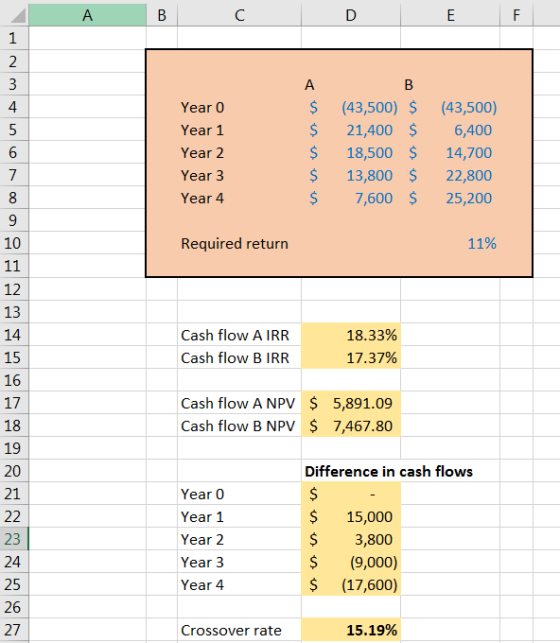
Task: Select the 5,891.09 NPV cell
Action: pos(351,404)
